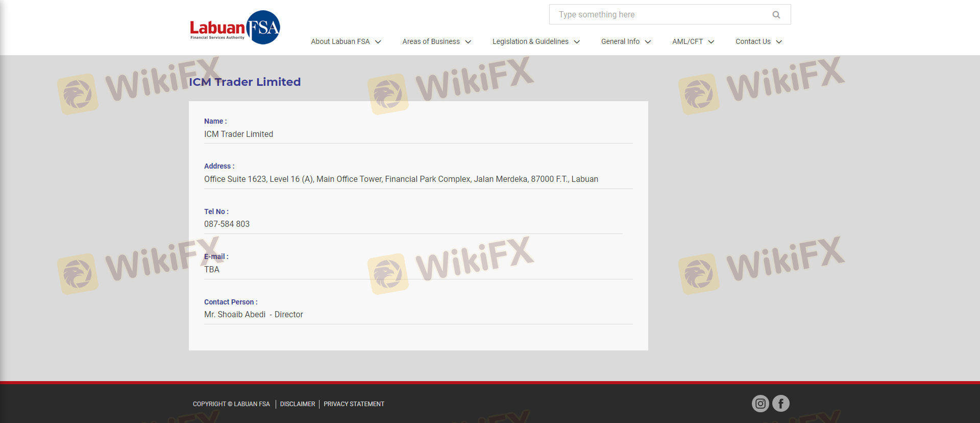The image size is (980, 423).
Task: Open the AML/CFT menu
Action: tap(688, 41)
